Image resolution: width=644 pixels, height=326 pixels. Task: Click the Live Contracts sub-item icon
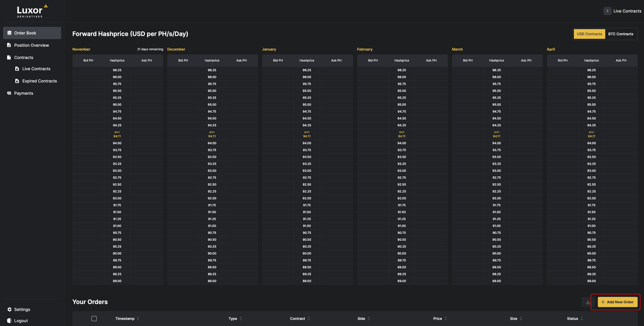click(17, 69)
